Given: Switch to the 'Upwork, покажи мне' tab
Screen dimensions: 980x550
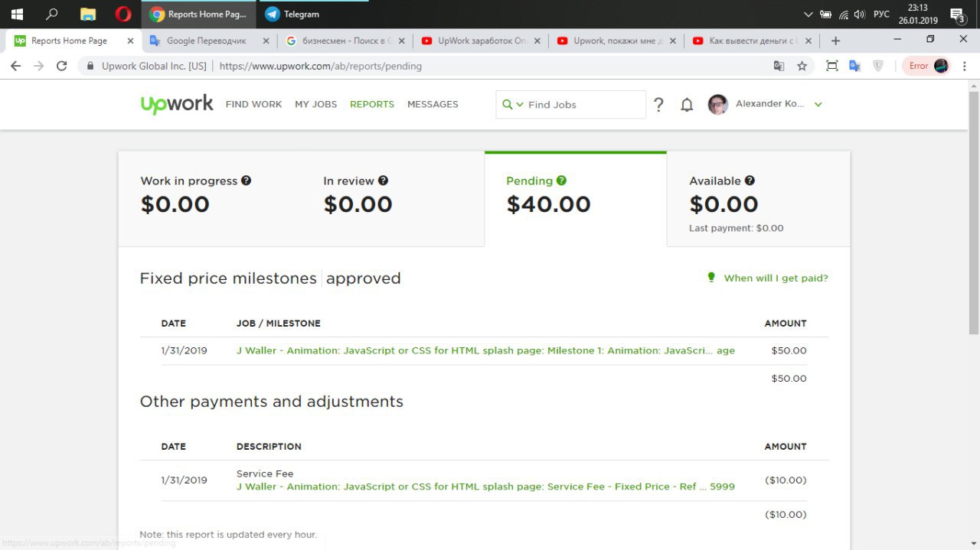Looking at the screenshot, I should (x=616, y=41).
